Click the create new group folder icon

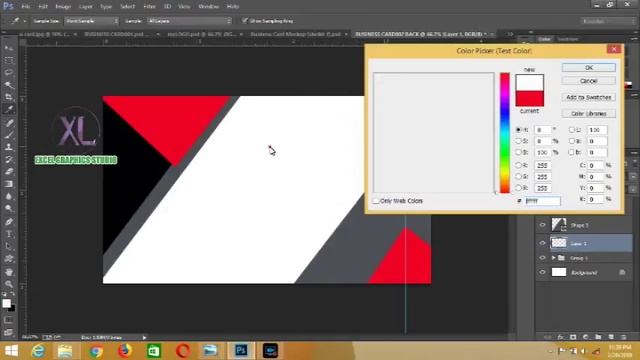click(598, 337)
